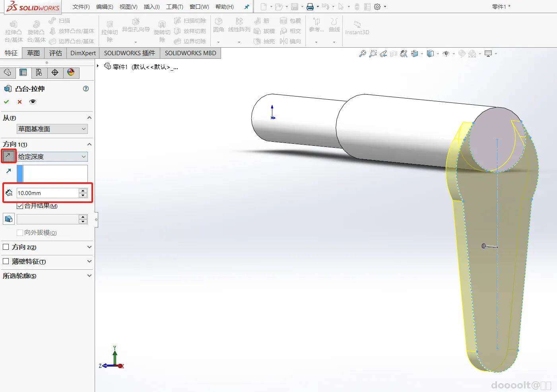
Task: Open the FeatureManager design tree tab icon
Action: (x=7, y=72)
